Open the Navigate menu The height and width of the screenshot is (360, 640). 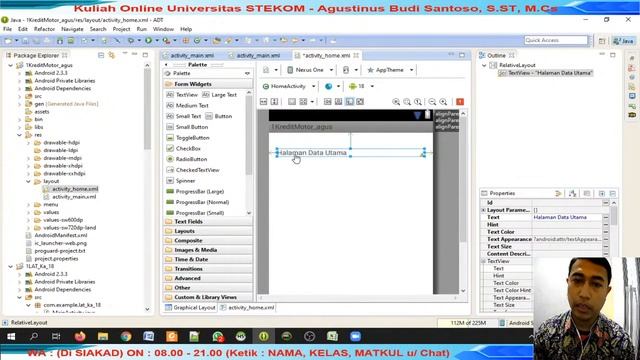coord(72,29)
